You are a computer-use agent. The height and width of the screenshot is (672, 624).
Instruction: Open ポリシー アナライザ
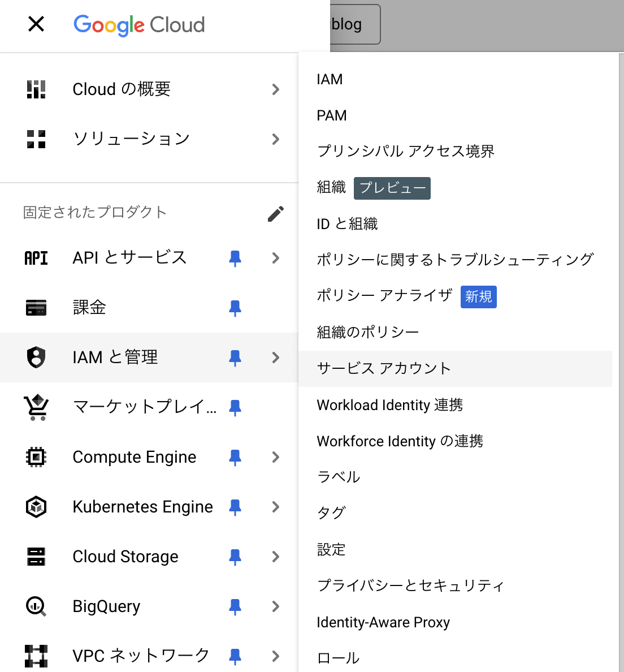pos(455,296)
